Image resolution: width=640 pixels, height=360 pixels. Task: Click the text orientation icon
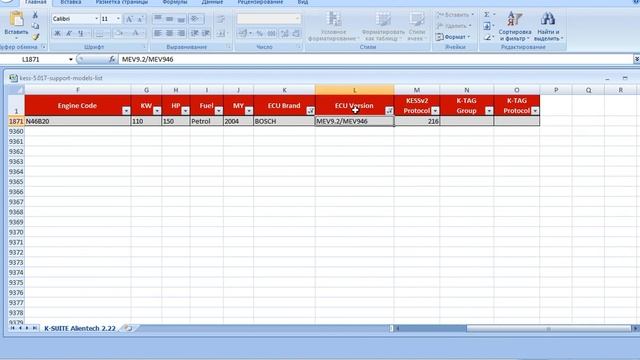point(196,19)
